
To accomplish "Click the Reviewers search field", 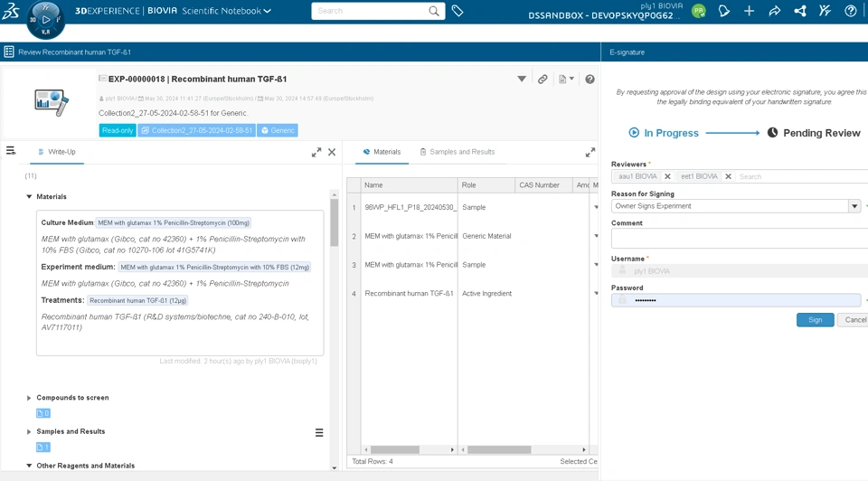I will tap(803, 176).
